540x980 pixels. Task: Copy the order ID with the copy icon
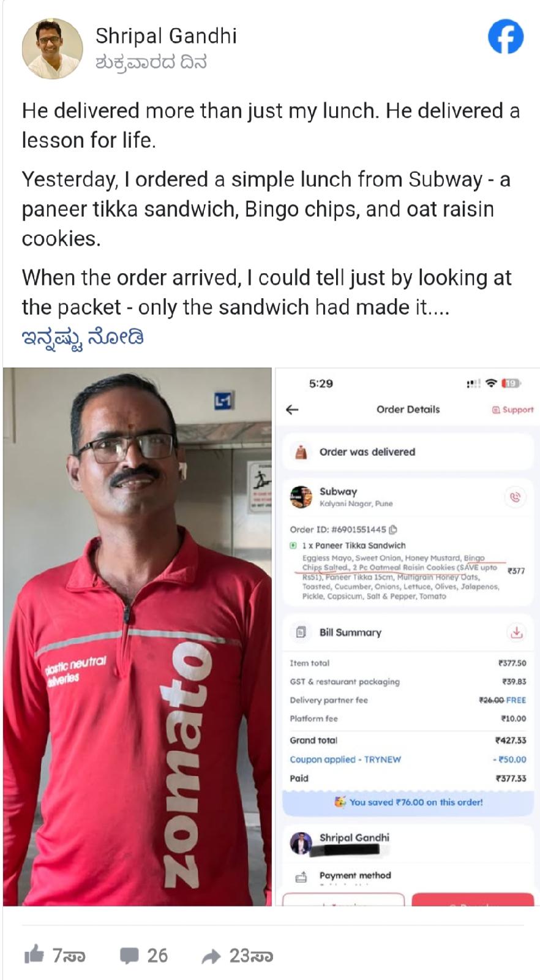393,529
